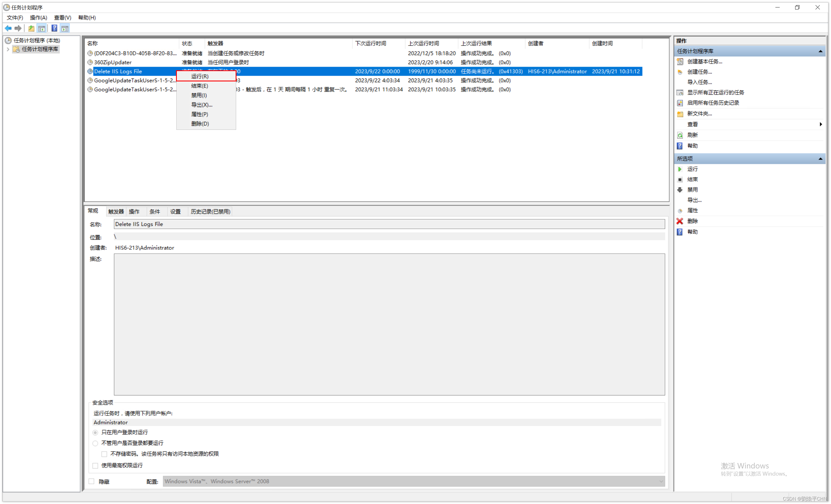The width and height of the screenshot is (831, 504).
Task: Select 只在用户登录时运行 radio button
Action: (x=95, y=433)
